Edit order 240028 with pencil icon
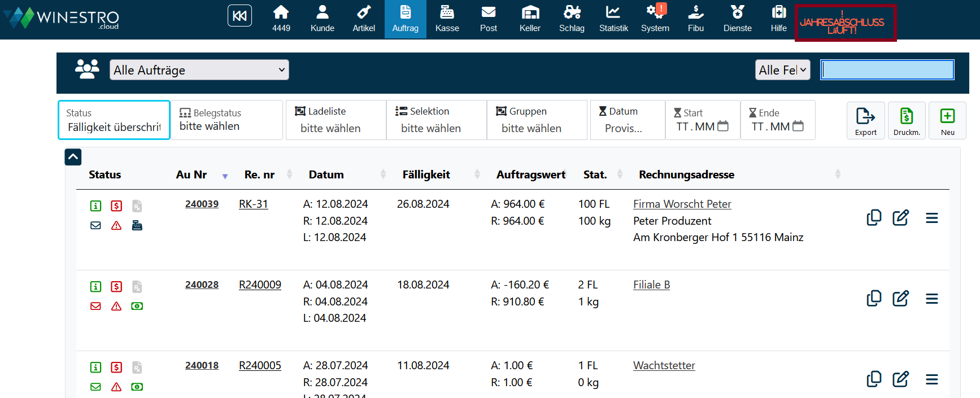This screenshot has width=980, height=398. click(x=900, y=299)
